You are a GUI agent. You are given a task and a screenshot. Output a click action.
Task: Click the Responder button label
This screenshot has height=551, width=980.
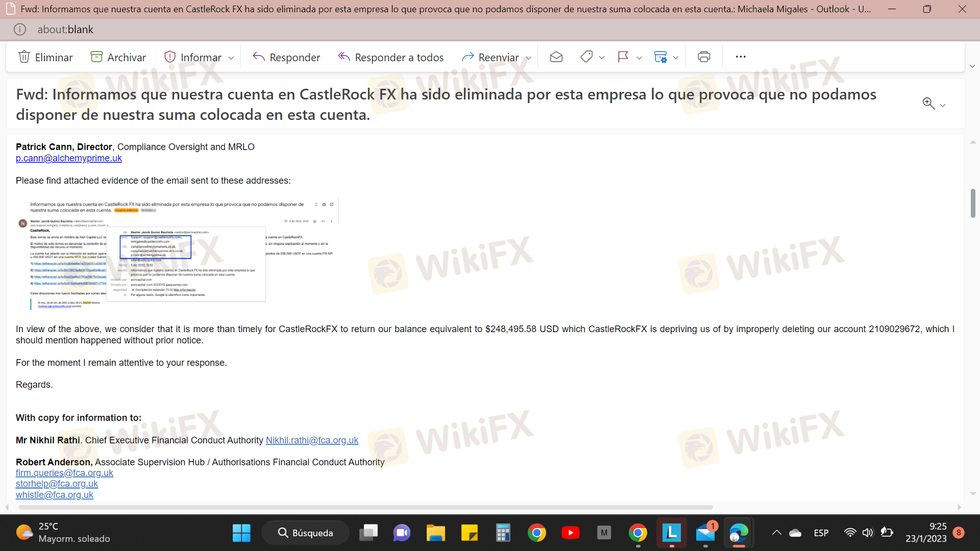[295, 58]
